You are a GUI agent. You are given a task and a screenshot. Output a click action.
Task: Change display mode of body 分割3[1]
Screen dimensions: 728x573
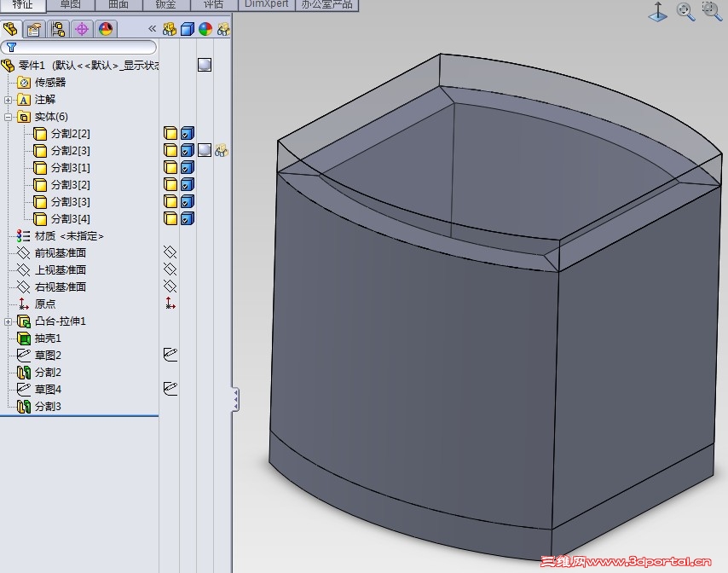tap(187, 167)
